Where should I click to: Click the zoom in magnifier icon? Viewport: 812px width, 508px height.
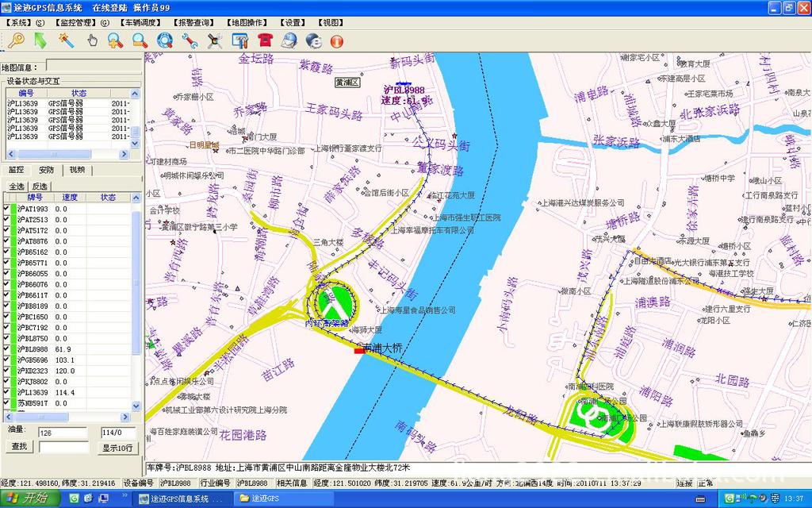tap(116, 40)
